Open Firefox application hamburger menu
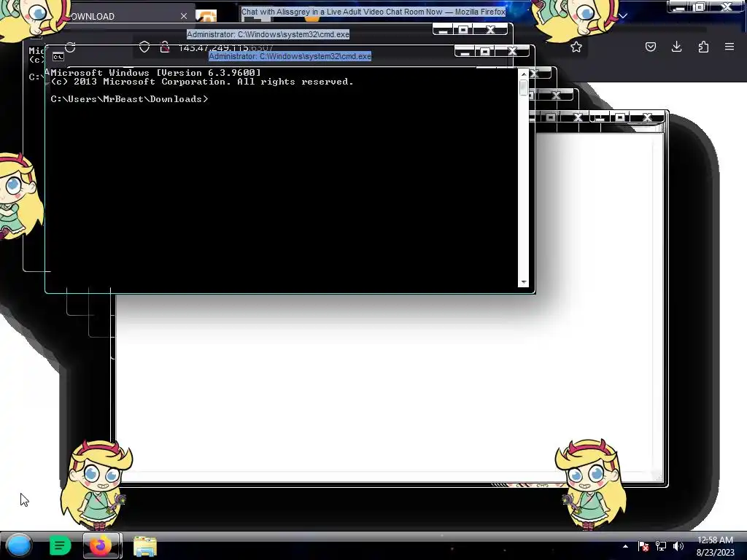The height and width of the screenshot is (560, 747). (729, 47)
